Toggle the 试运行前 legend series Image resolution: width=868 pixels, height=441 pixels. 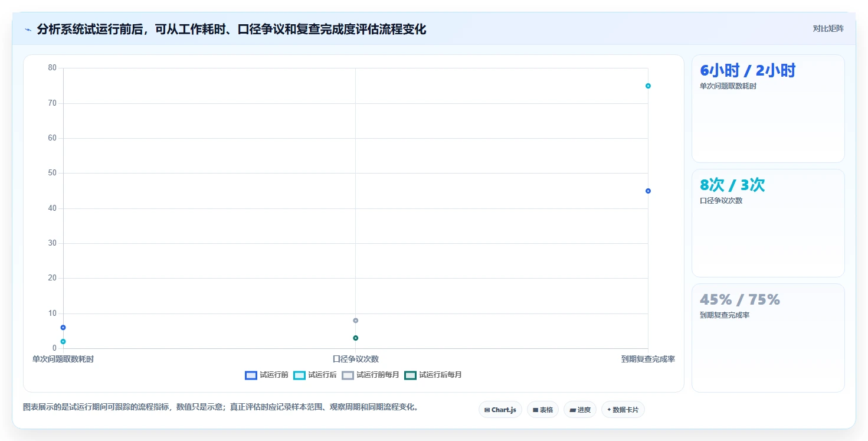pos(267,375)
